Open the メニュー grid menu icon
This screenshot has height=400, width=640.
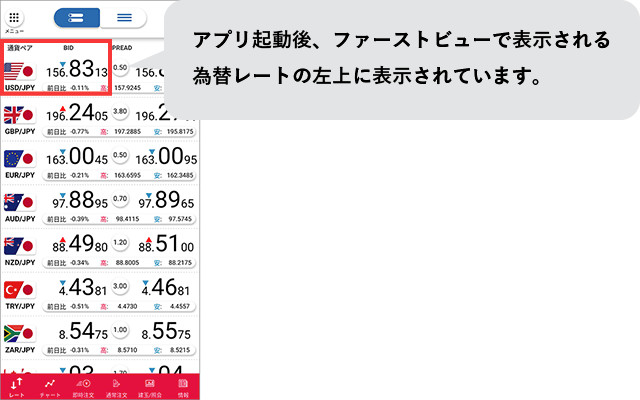14,19
